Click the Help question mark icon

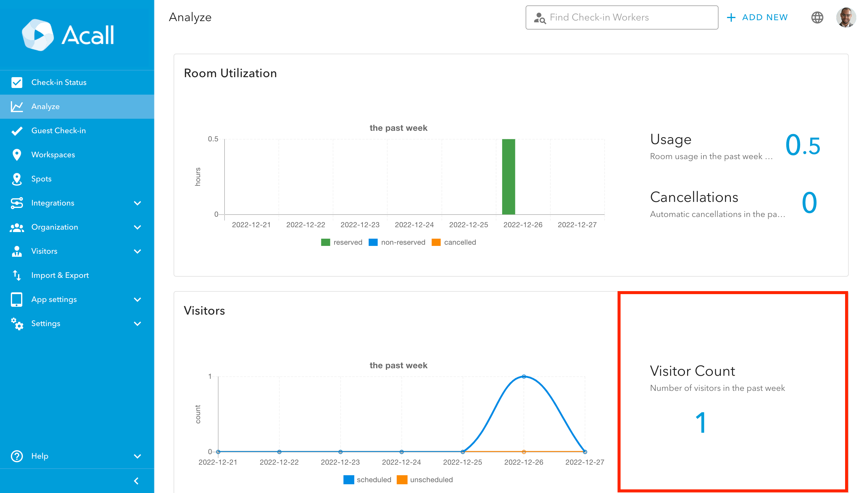(17, 456)
